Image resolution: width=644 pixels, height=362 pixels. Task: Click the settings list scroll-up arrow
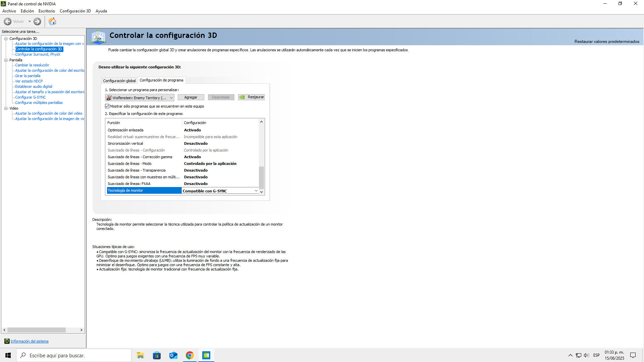[x=262, y=122]
